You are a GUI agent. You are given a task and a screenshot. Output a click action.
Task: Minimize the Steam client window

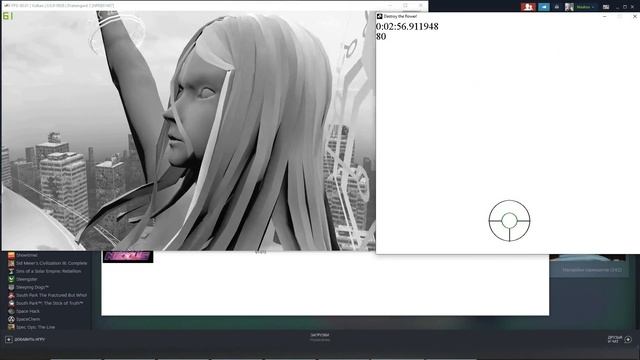pyautogui.click(x=618, y=7)
